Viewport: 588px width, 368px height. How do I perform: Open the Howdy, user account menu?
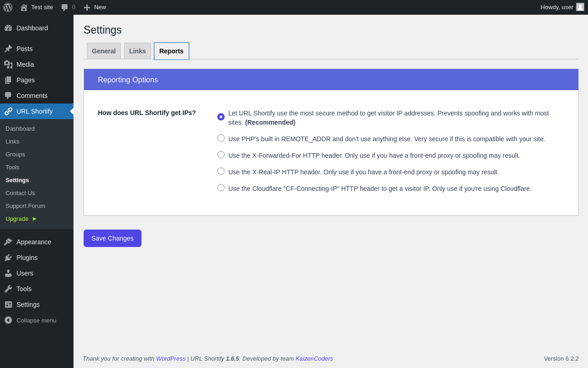pos(562,7)
